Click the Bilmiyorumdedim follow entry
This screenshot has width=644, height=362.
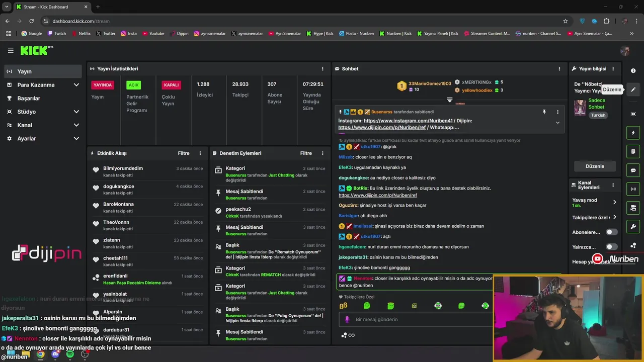(x=147, y=171)
